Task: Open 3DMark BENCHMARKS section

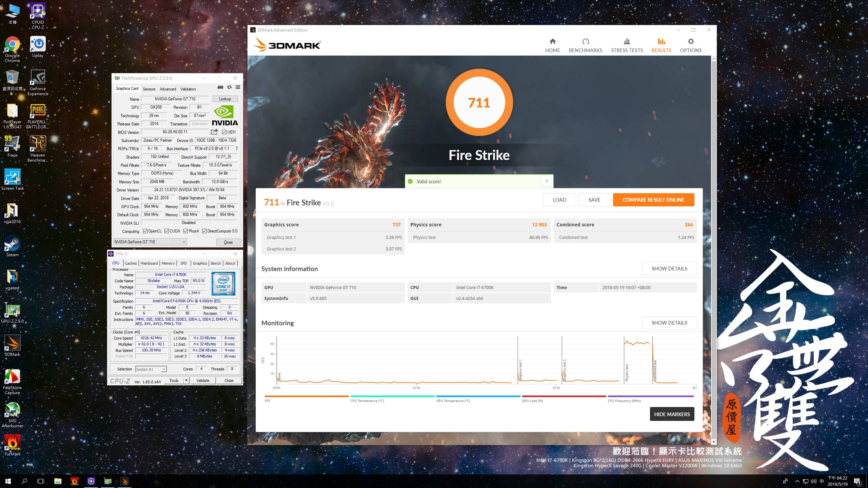Action: pos(586,45)
